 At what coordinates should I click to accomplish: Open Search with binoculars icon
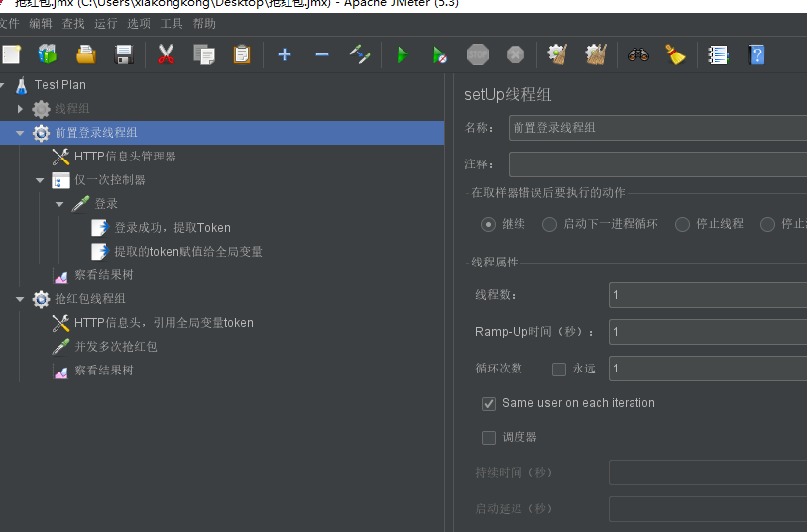[638, 54]
